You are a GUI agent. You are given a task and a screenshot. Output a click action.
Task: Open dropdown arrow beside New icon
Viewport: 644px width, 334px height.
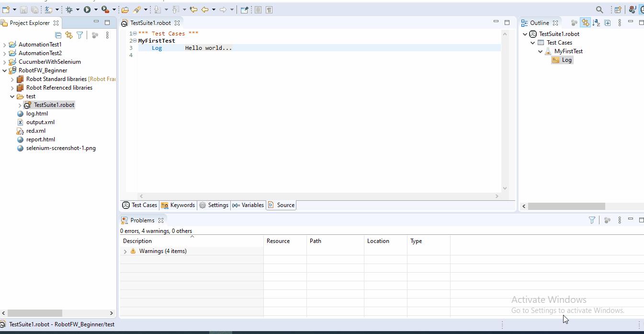tap(14, 10)
